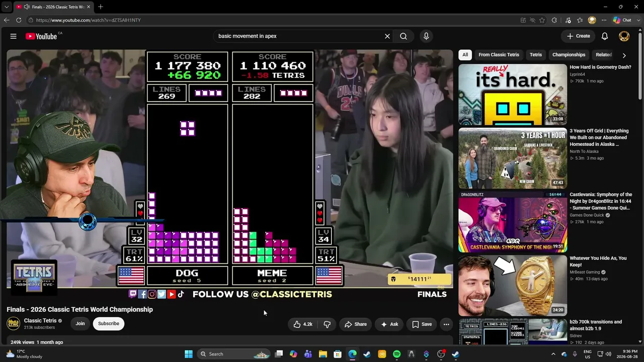Open a new browser tab
644x362 pixels.
point(101,7)
